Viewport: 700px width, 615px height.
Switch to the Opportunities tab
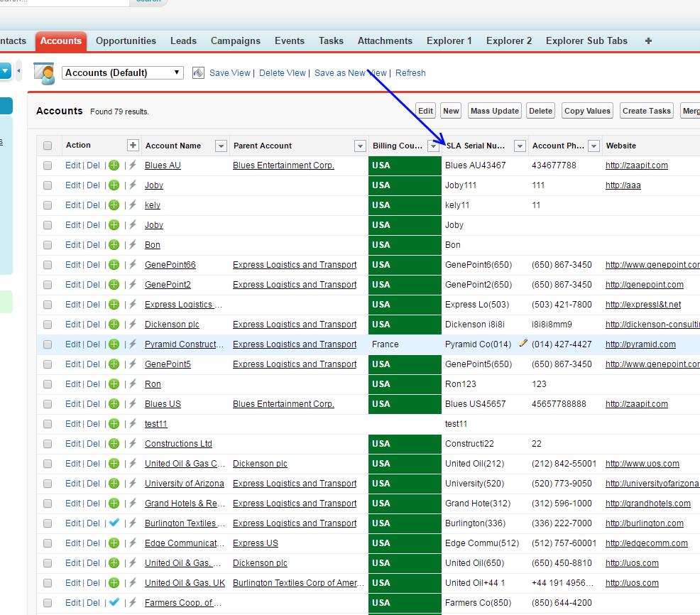tap(126, 40)
